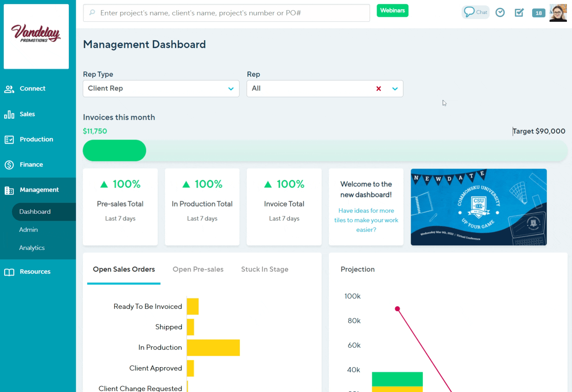Open the edit note icon in header

coord(519,13)
